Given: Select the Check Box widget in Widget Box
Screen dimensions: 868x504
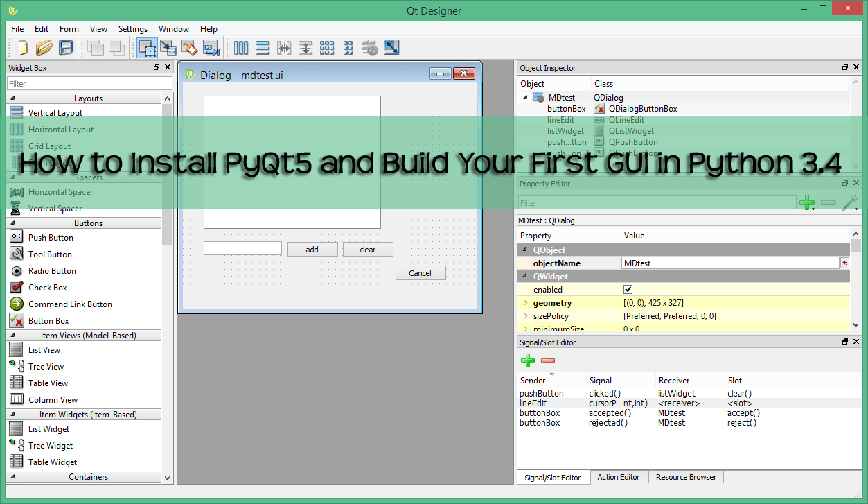Looking at the screenshot, I should point(47,287).
